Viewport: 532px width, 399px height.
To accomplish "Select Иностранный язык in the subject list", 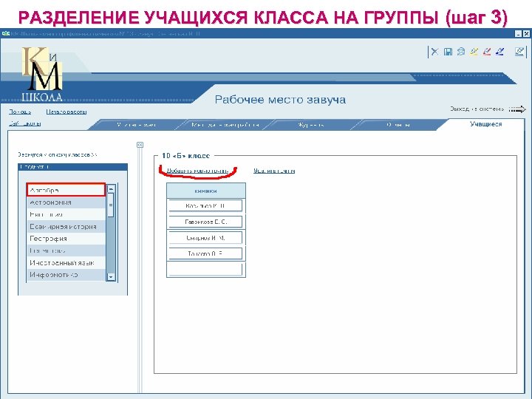I will tap(66, 262).
